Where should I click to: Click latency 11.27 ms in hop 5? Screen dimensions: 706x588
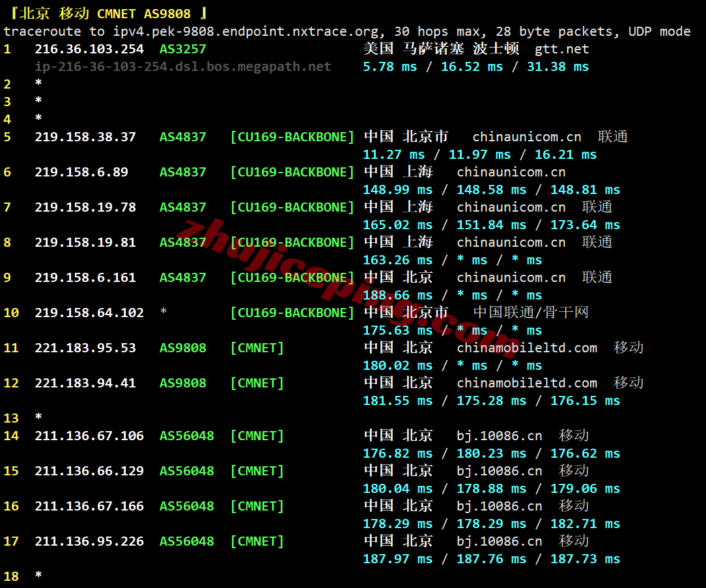click(394, 154)
